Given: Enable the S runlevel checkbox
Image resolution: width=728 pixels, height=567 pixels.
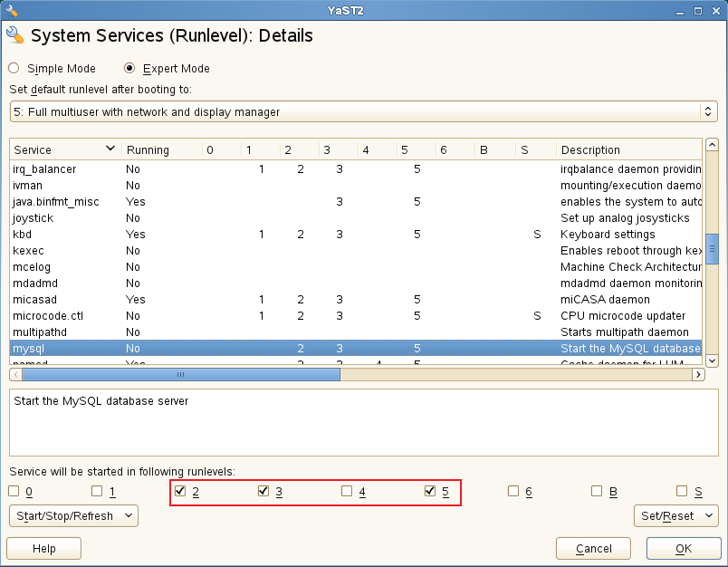Looking at the screenshot, I should (x=680, y=491).
